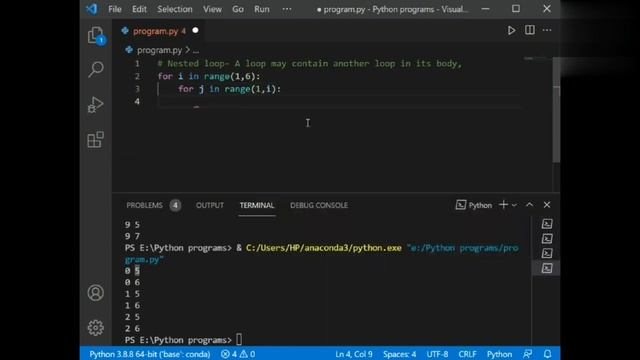Open the Explorer view in activity bar
This screenshot has height=360, width=640.
tap(96, 36)
